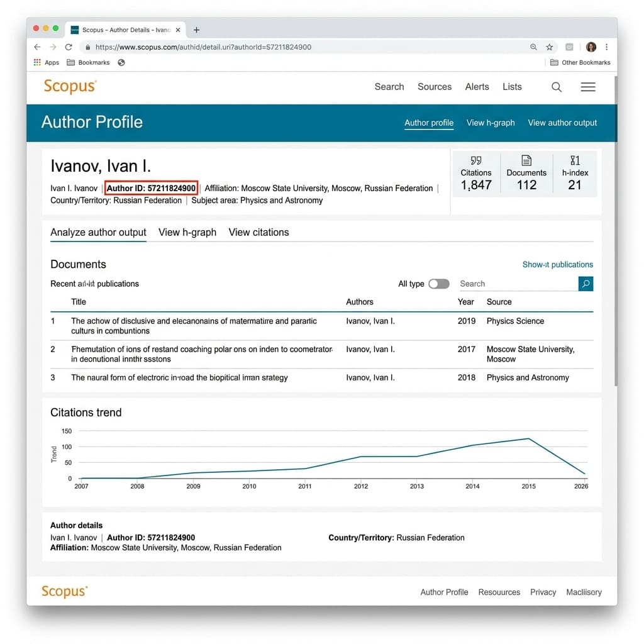Click Author Profile footer link

coord(444,592)
